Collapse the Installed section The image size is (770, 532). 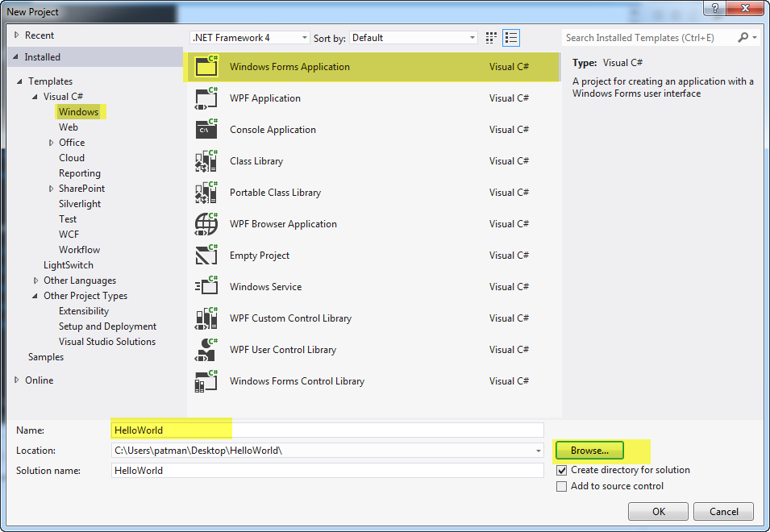pos(15,57)
